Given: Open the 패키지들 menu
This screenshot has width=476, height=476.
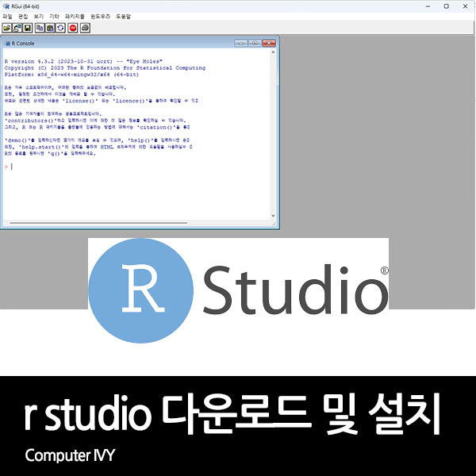Looking at the screenshot, I should [x=75, y=17].
